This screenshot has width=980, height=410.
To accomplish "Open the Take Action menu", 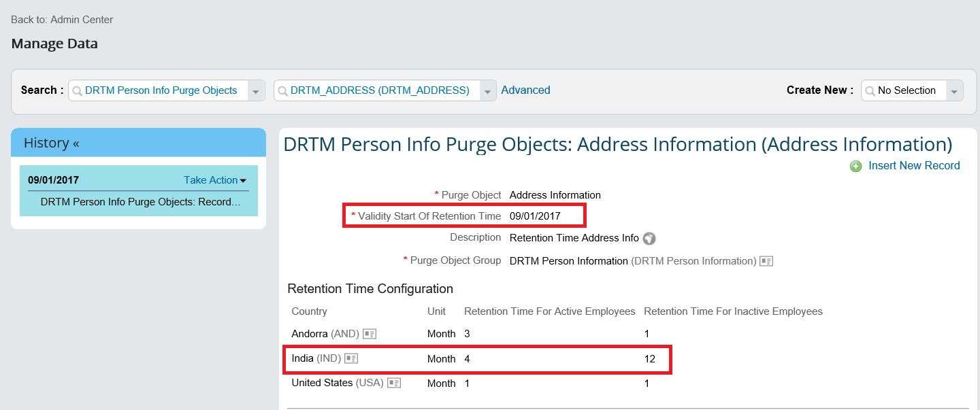I will click(215, 180).
